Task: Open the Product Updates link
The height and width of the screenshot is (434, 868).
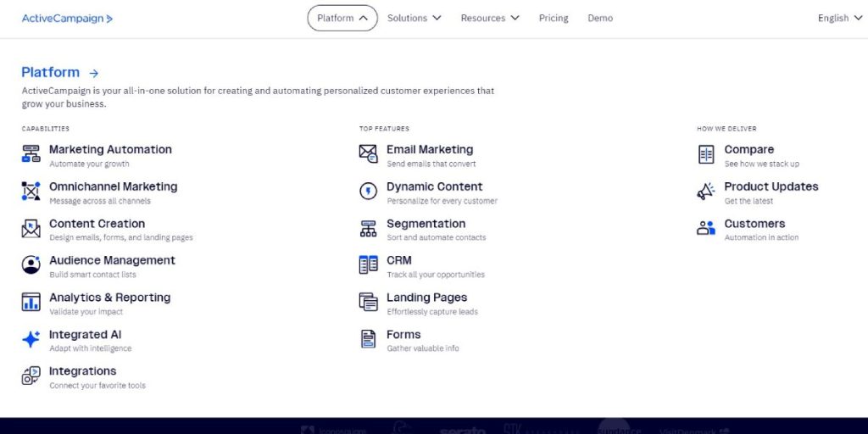Action: (x=771, y=186)
